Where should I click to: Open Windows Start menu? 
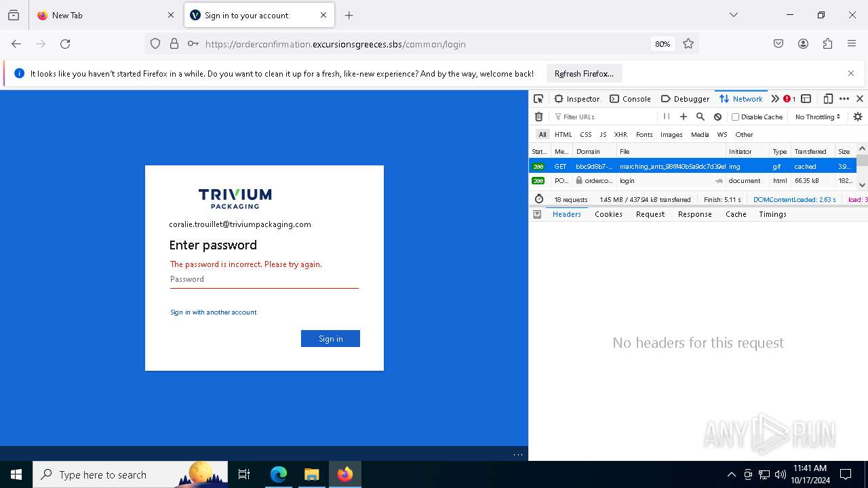(x=16, y=474)
